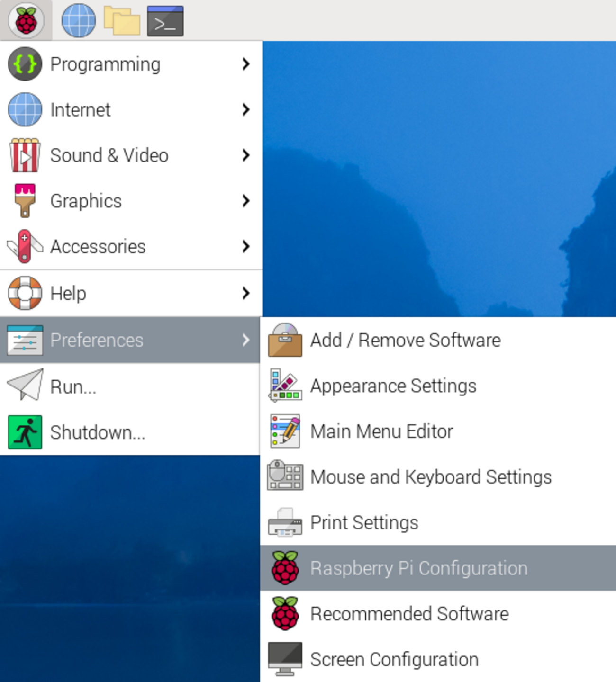Viewport: 616px width, 682px height.
Task: Click the Raspberry Pi Configuration raspberry icon
Action: tap(285, 568)
